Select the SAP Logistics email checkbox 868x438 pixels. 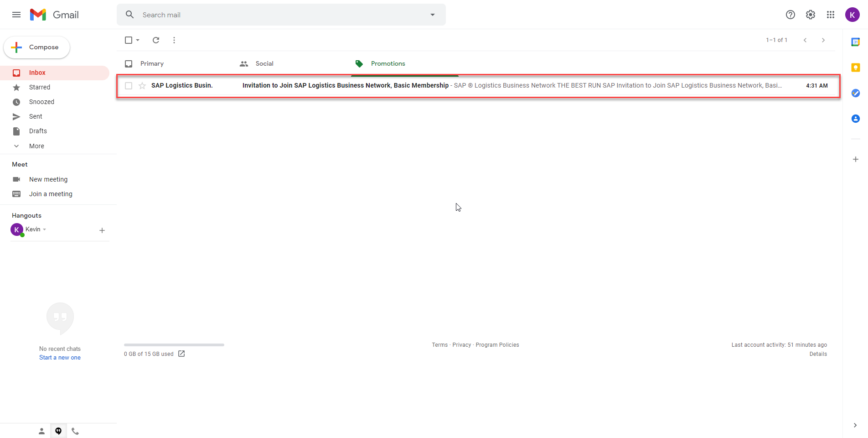point(129,86)
